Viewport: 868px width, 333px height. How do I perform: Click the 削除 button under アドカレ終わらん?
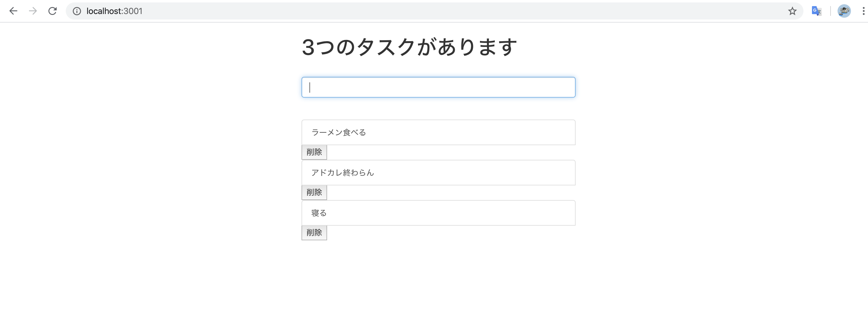click(314, 192)
